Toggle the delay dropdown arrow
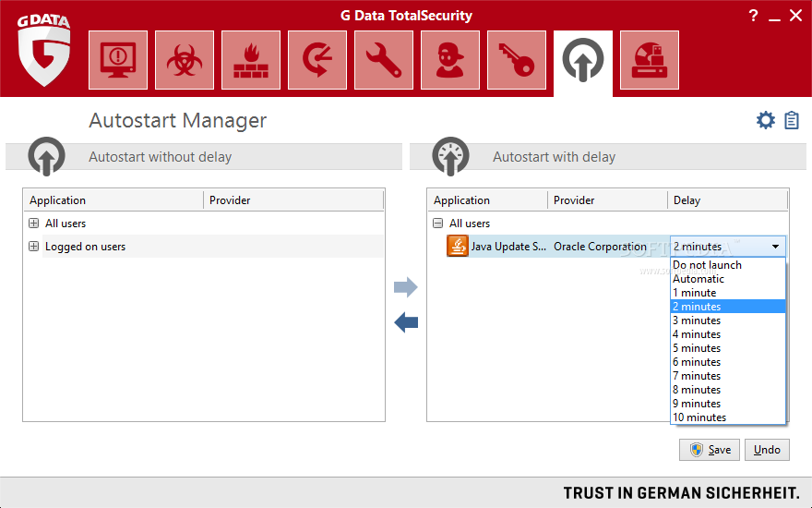This screenshot has width=812, height=508. pos(775,247)
